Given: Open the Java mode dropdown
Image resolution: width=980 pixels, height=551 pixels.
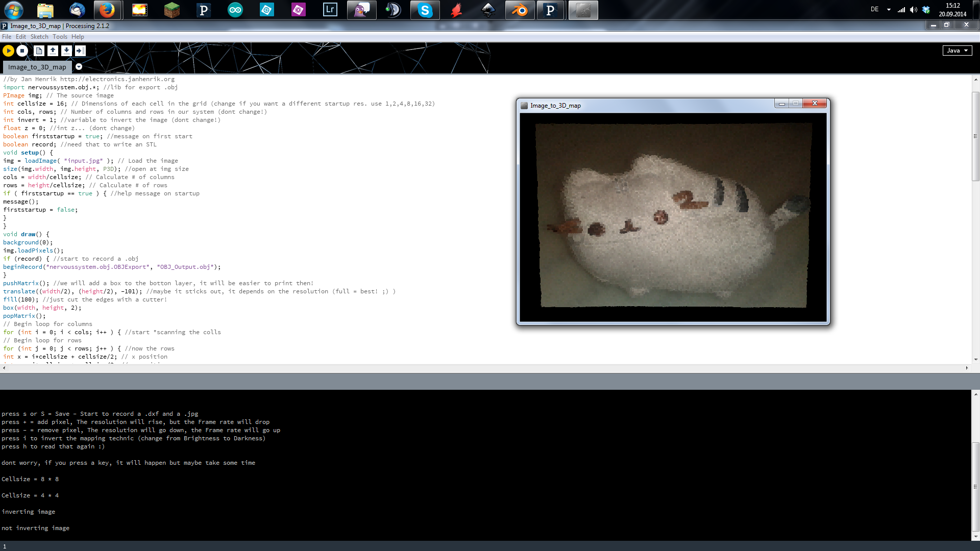Looking at the screenshot, I should [957, 51].
